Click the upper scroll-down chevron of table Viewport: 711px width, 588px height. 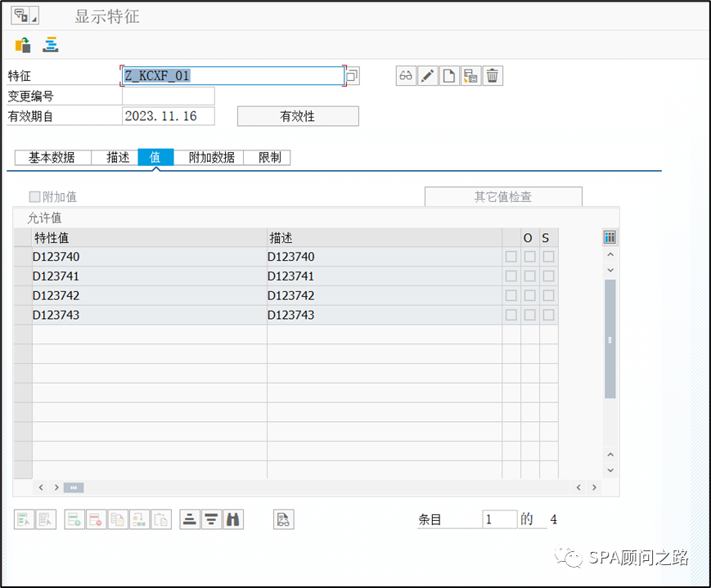pos(610,270)
